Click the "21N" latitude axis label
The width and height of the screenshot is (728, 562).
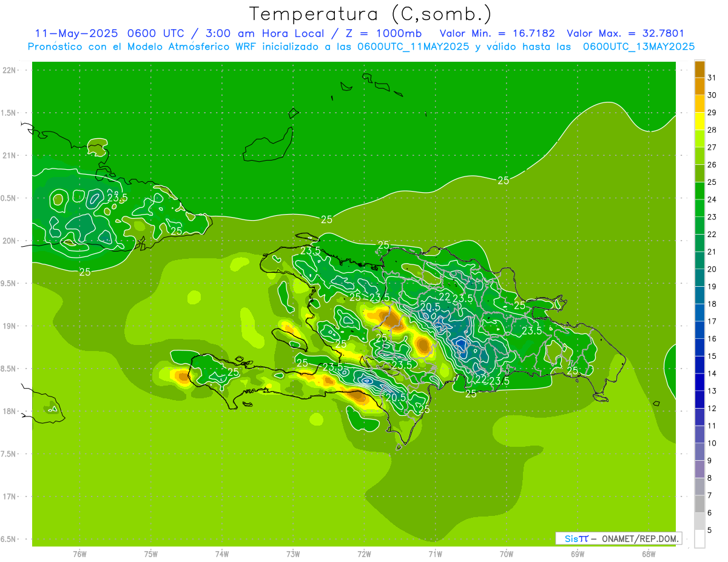pos(9,156)
